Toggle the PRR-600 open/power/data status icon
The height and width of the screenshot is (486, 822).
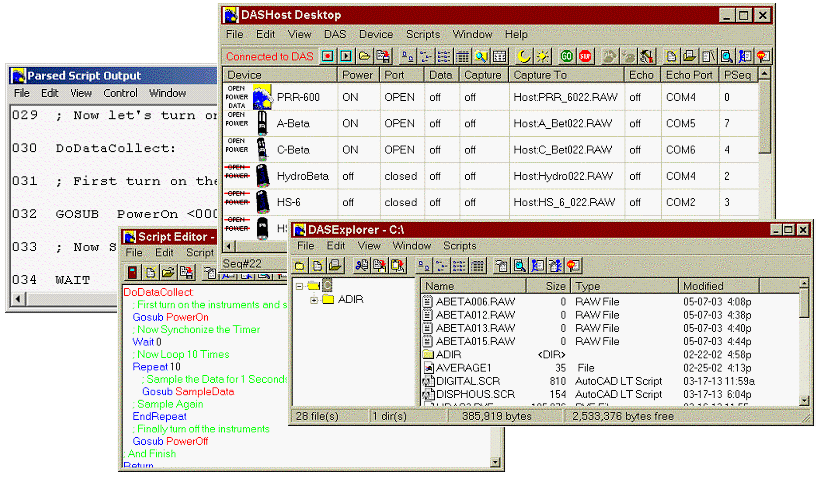236,97
